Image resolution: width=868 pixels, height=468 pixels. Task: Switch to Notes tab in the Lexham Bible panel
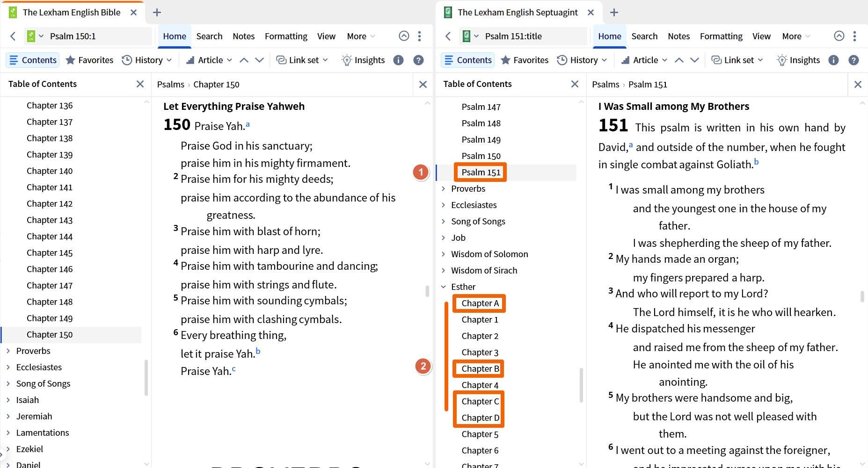[244, 36]
